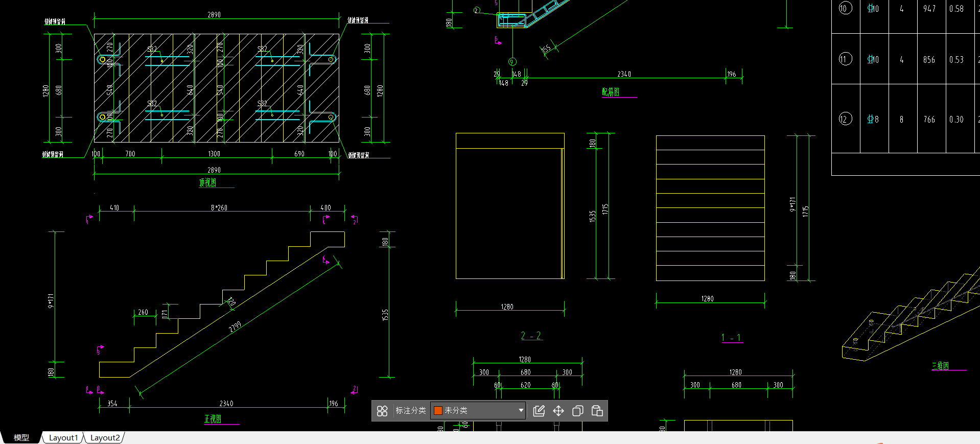This screenshot has height=444, width=980.
Task: Click table cell value 856
Action: (929, 60)
